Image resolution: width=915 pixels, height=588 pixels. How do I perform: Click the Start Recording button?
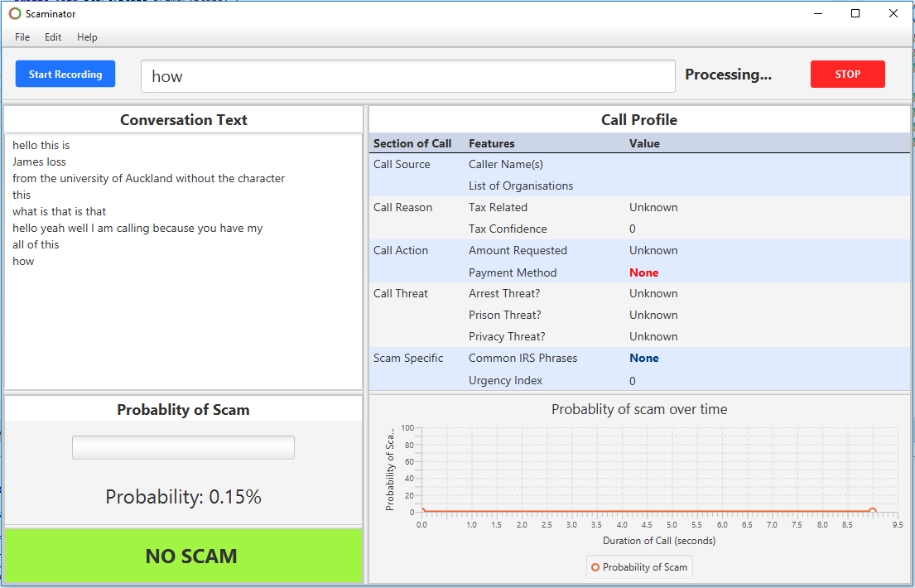click(x=65, y=74)
